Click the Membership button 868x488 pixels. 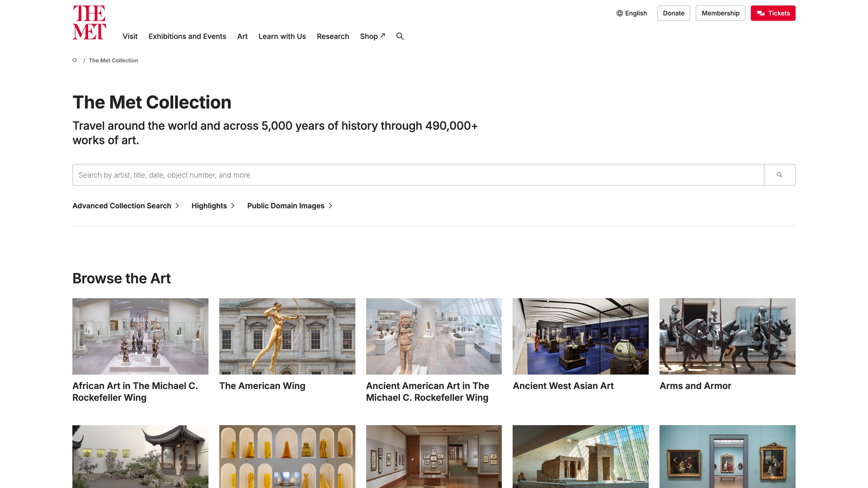coord(720,13)
